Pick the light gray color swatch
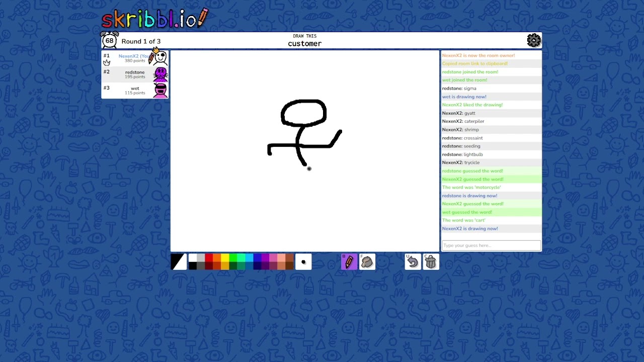 201,258
